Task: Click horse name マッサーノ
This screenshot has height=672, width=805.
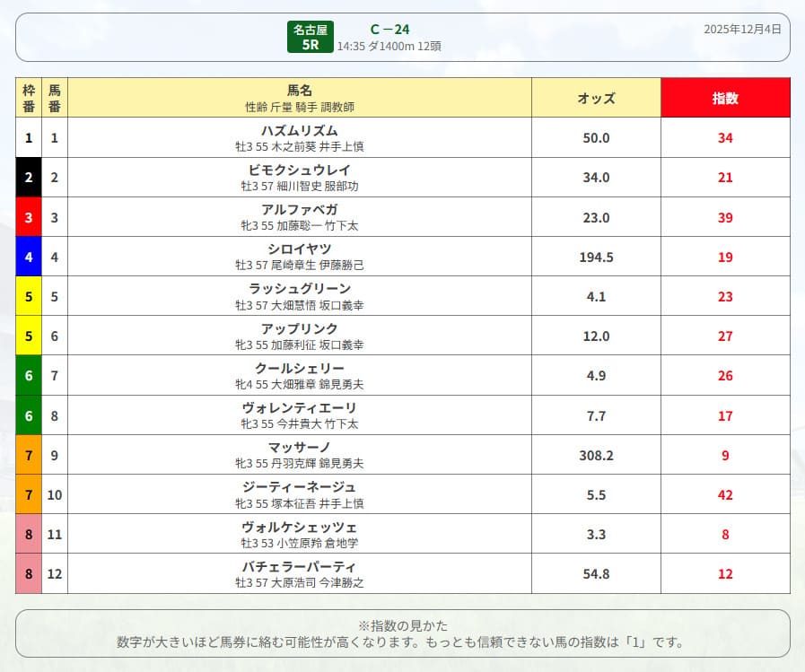Action: coord(300,447)
